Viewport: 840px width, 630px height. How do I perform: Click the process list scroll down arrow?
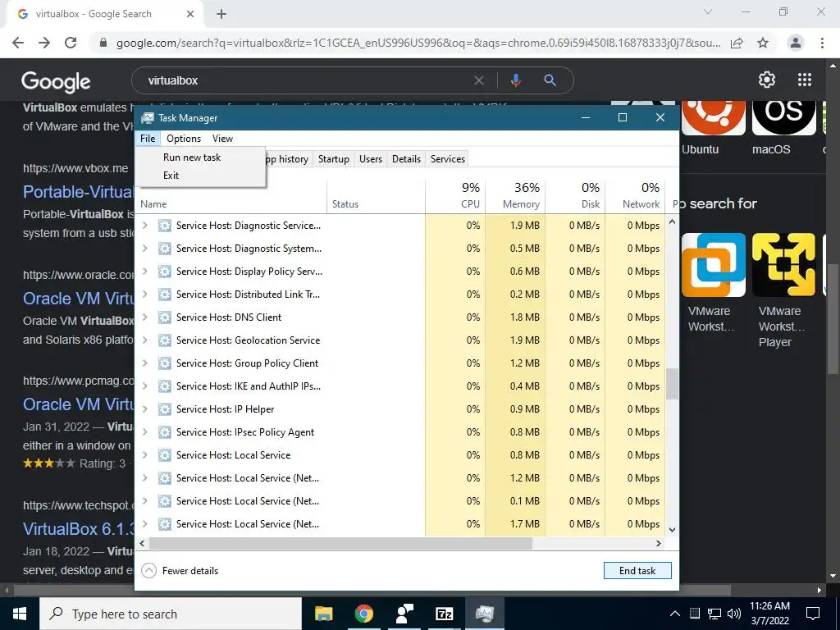pos(673,530)
